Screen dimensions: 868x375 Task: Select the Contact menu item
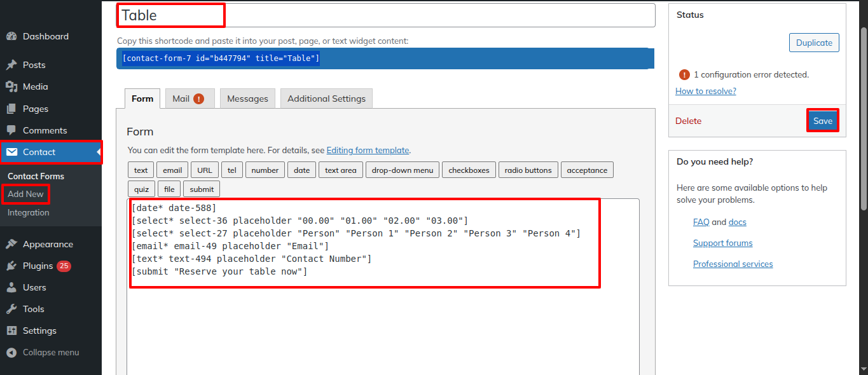(51, 152)
